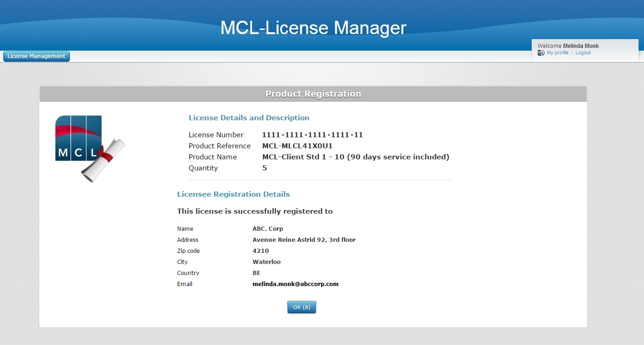The width and height of the screenshot is (644, 345).
Task: Click the License Number field label
Action: point(216,135)
